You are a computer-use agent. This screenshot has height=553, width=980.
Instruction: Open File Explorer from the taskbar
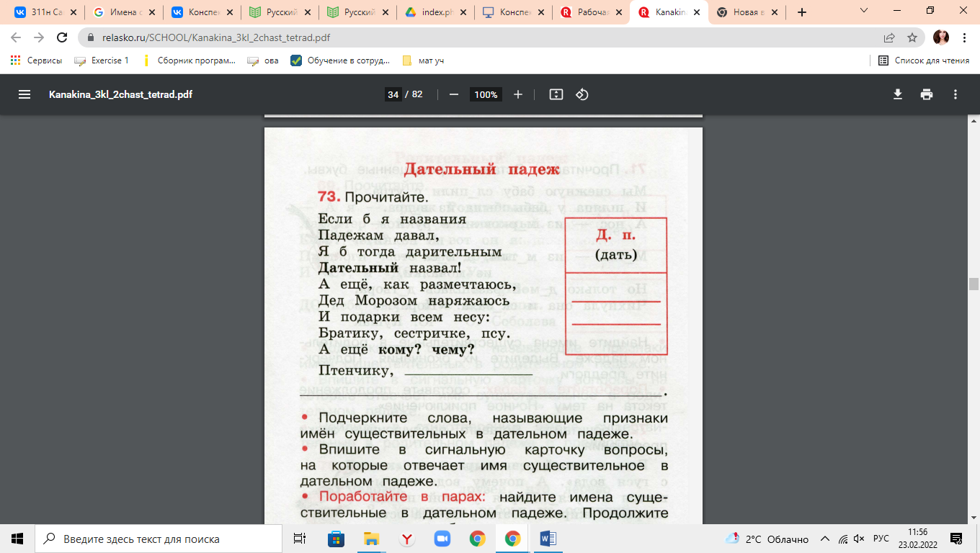(x=371, y=539)
